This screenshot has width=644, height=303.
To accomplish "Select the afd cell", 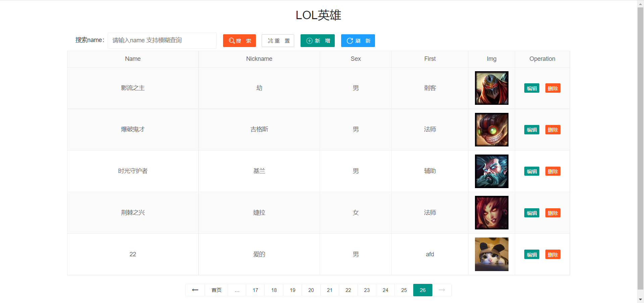I will 430,254.
